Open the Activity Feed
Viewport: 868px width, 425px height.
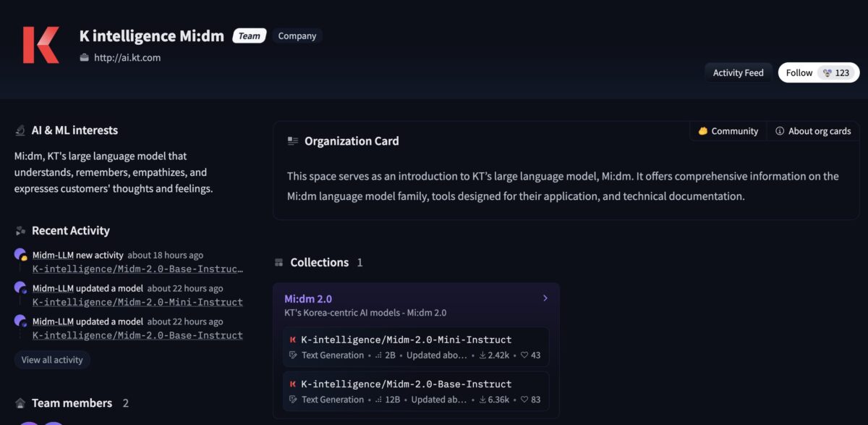coord(738,72)
